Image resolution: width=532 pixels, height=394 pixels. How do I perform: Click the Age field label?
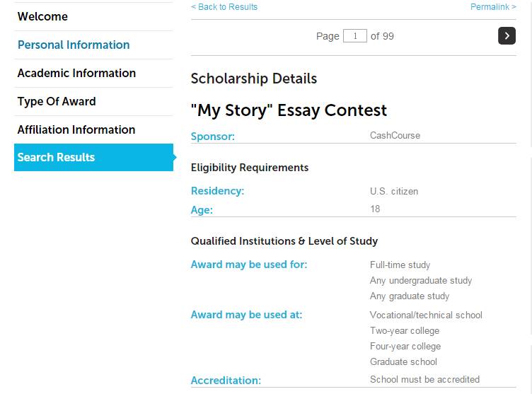(x=202, y=209)
